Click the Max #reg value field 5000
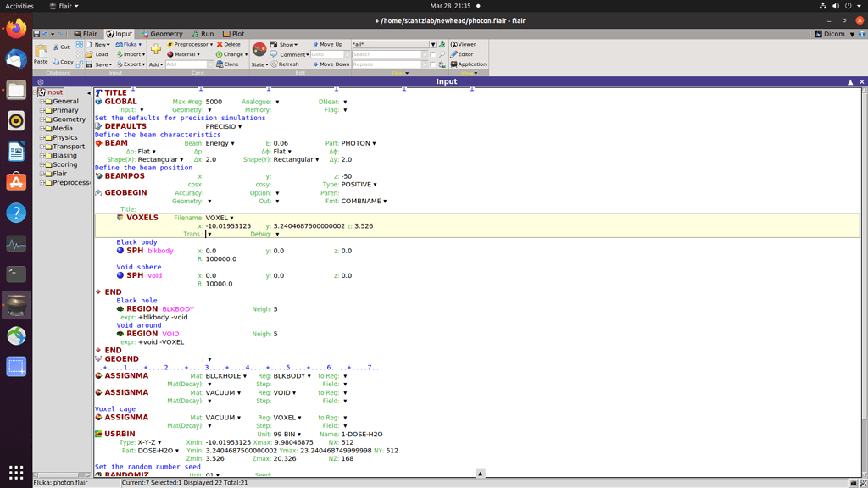This screenshot has width=868, height=488. click(214, 102)
